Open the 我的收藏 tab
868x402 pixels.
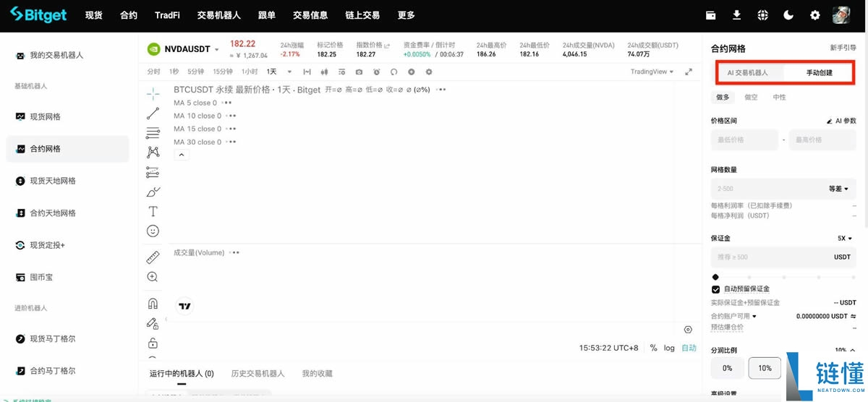pos(317,374)
